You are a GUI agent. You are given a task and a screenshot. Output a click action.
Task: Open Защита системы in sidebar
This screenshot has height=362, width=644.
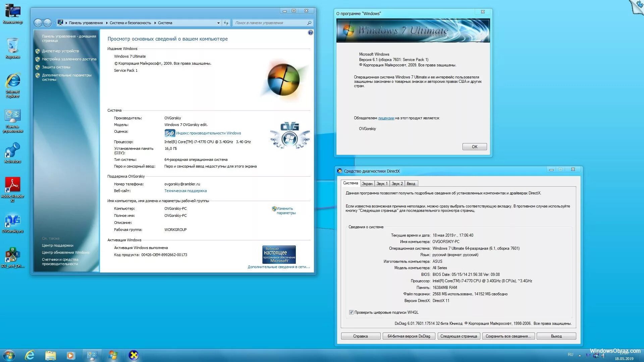pyautogui.click(x=56, y=67)
